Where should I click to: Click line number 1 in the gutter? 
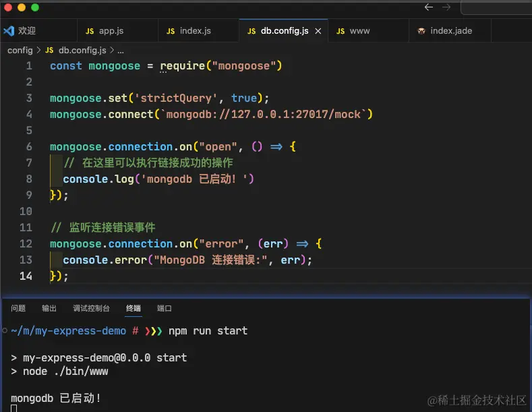pyautogui.click(x=29, y=66)
